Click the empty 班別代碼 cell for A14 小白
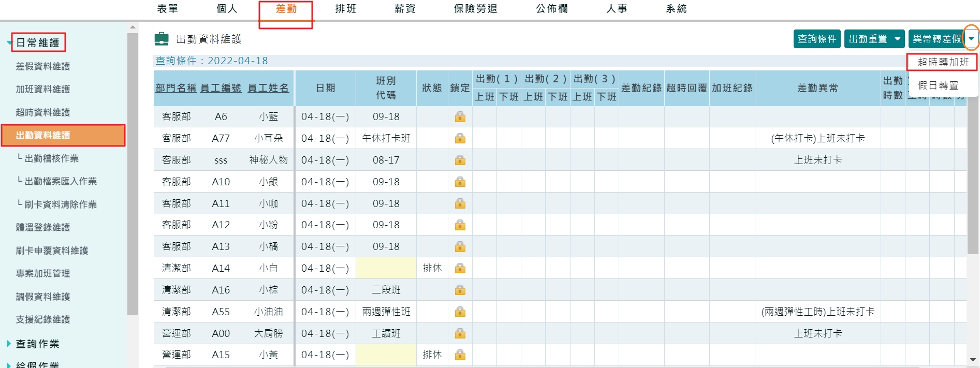This screenshot has height=368, width=980. [x=386, y=268]
